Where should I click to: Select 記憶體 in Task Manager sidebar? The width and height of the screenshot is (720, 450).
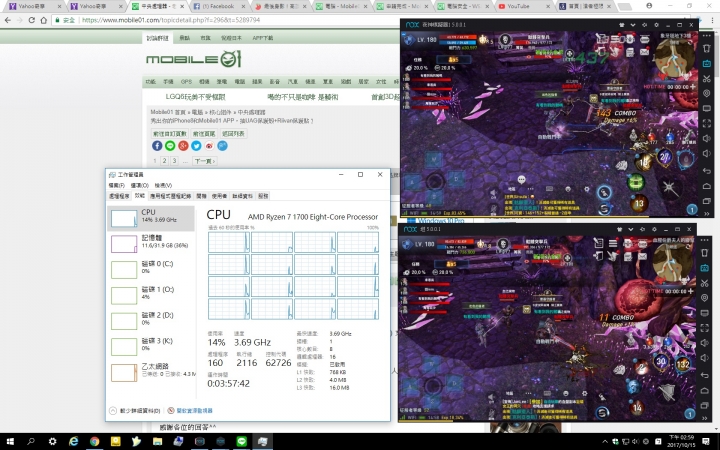[151, 243]
